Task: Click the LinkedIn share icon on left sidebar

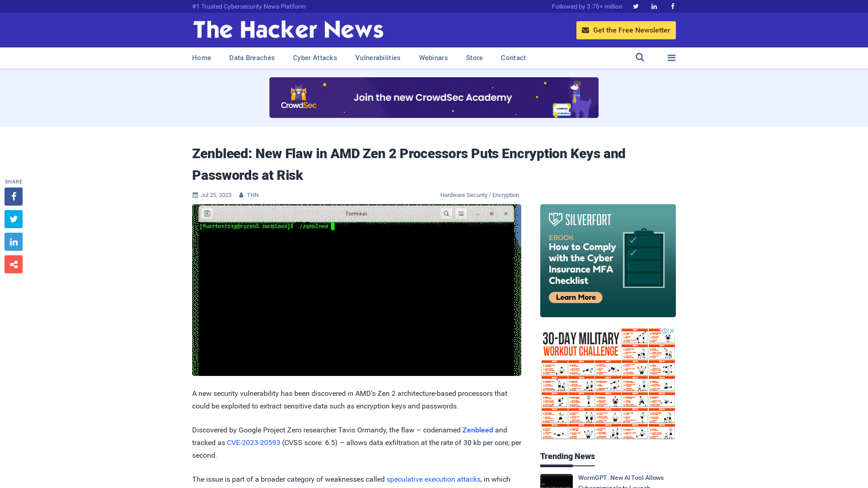Action: click(13, 241)
